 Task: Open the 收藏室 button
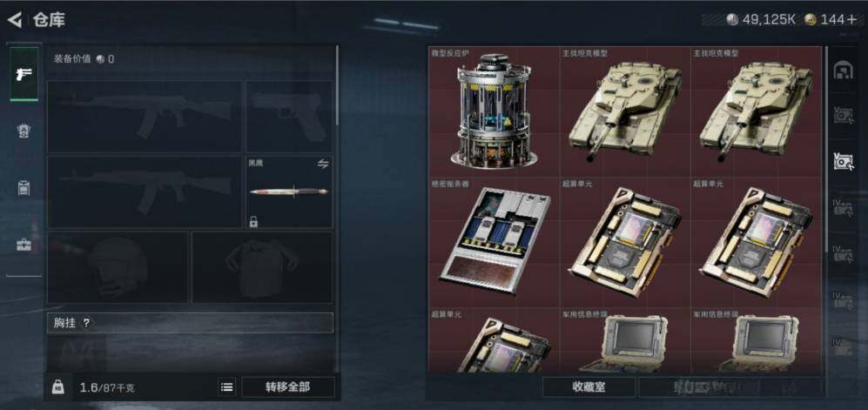click(589, 387)
